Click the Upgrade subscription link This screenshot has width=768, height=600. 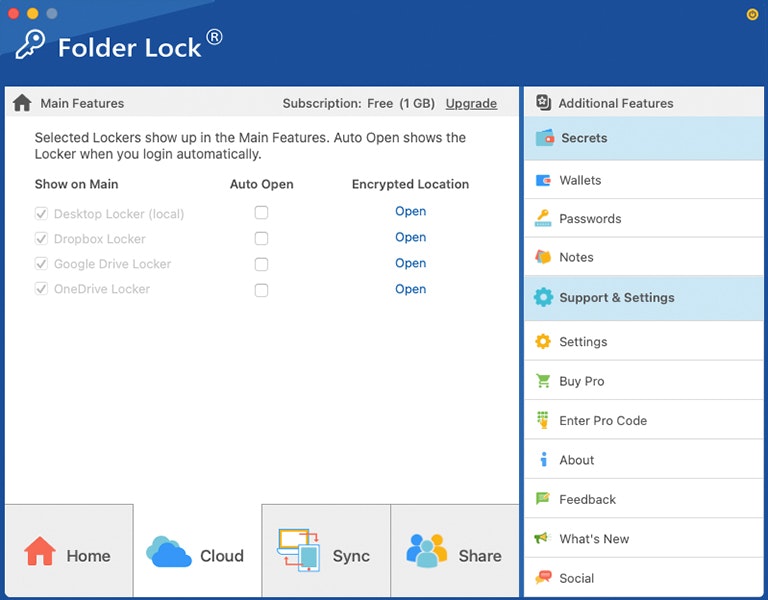(471, 103)
